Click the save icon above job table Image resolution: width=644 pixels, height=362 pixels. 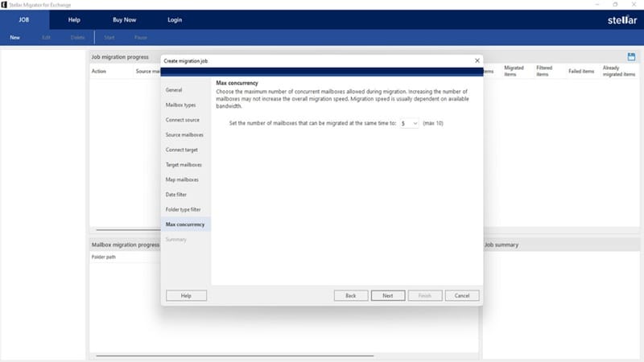click(x=631, y=56)
